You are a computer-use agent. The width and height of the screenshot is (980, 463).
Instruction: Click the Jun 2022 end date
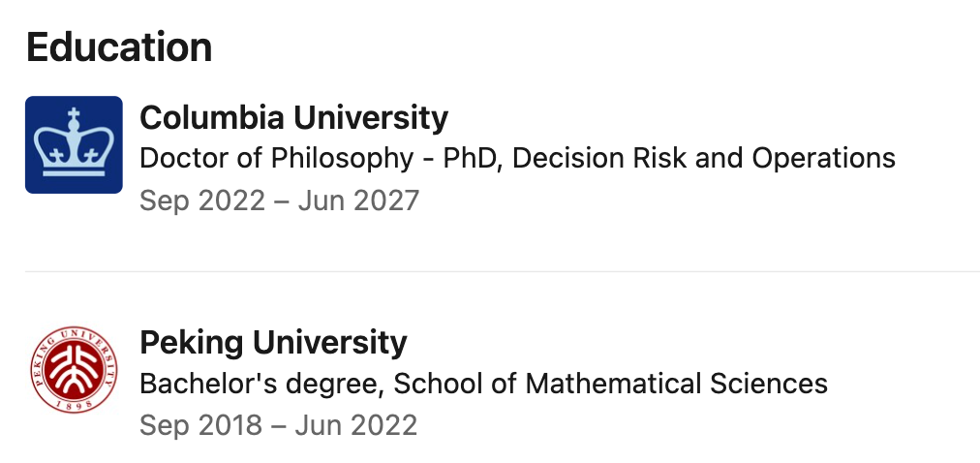[355, 425]
